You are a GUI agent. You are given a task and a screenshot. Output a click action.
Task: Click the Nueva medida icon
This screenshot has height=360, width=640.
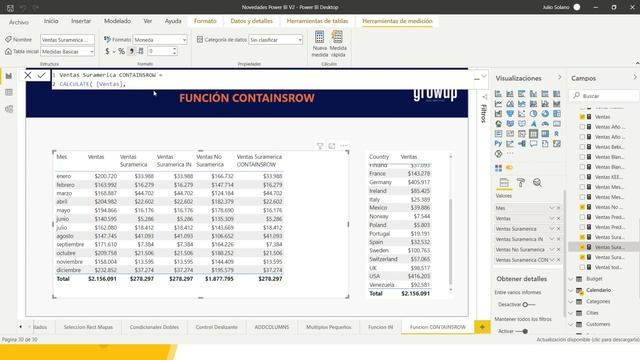(x=320, y=37)
